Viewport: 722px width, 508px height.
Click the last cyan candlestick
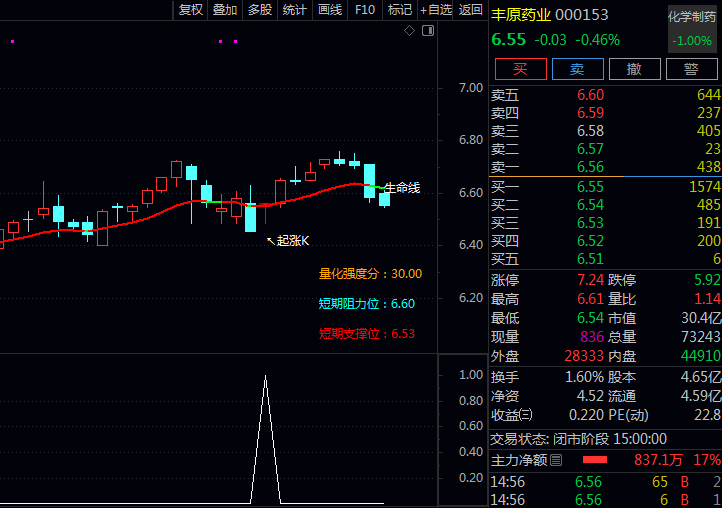click(384, 199)
